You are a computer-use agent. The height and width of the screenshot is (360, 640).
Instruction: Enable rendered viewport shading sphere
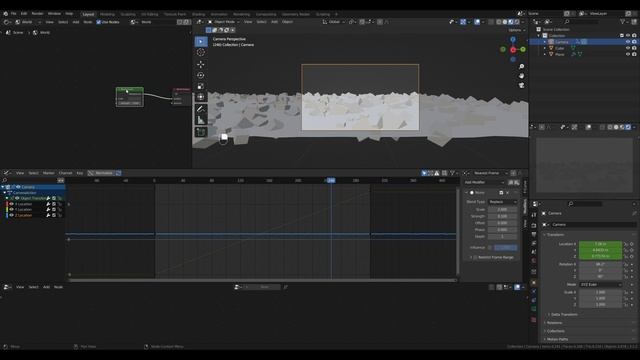(517, 22)
